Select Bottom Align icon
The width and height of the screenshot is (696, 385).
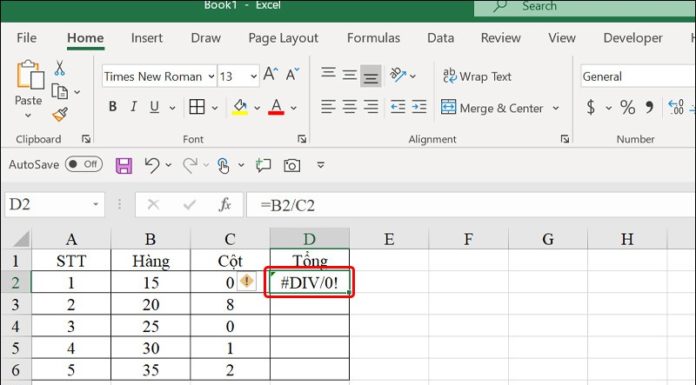pyautogui.click(x=371, y=76)
